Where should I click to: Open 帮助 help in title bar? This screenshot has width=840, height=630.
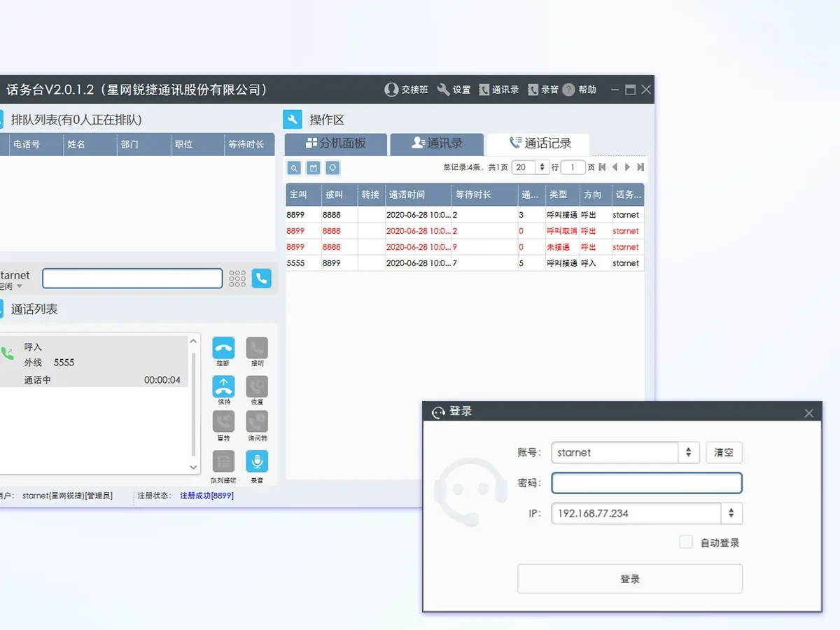click(x=580, y=90)
